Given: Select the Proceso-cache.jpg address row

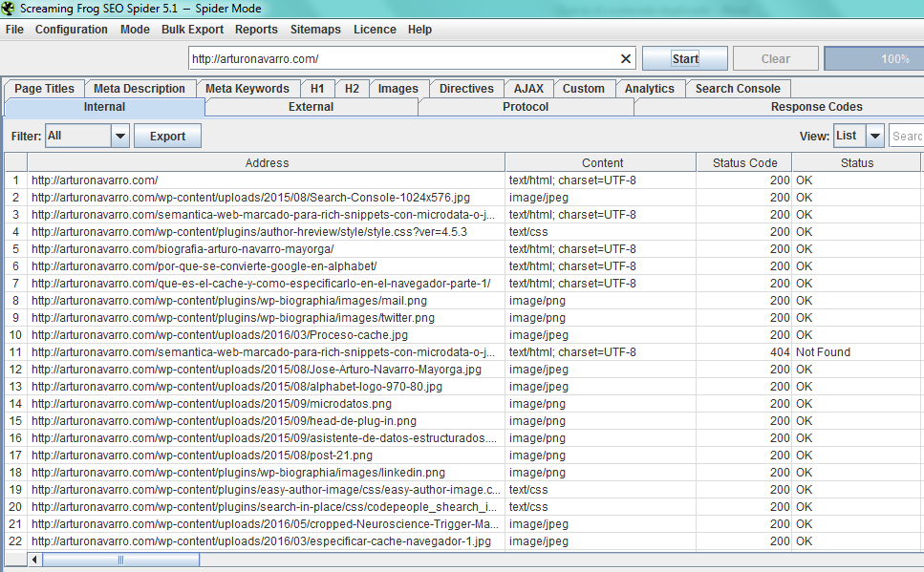Looking at the screenshot, I should (267, 334).
